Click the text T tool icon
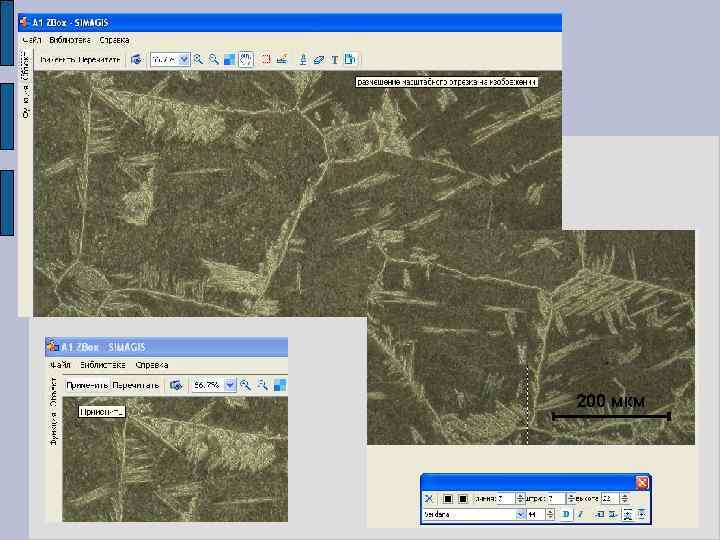Screen dimensions: 720x540 pyautogui.click(x=334, y=59)
